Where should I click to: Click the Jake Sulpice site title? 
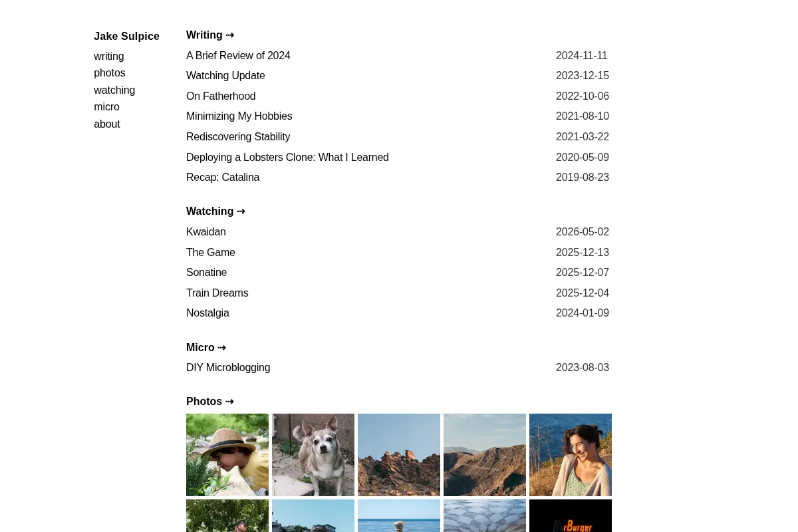point(126,37)
